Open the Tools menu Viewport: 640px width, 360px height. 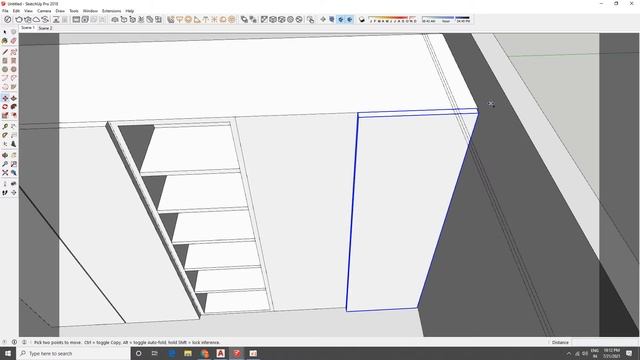pos(74,11)
